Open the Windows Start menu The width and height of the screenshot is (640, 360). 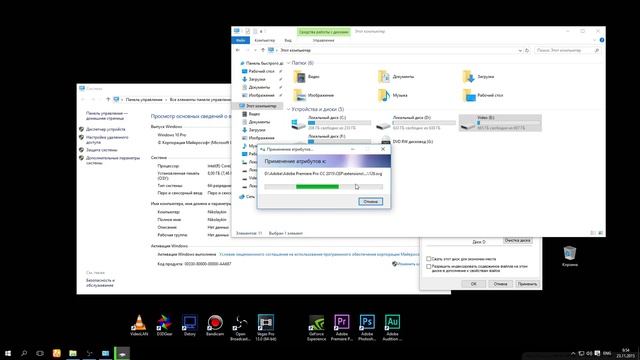click(8, 353)
